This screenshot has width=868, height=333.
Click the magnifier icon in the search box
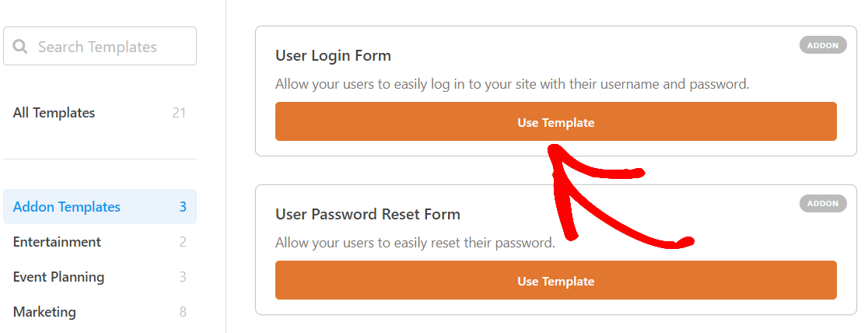(x=21, y=47)
